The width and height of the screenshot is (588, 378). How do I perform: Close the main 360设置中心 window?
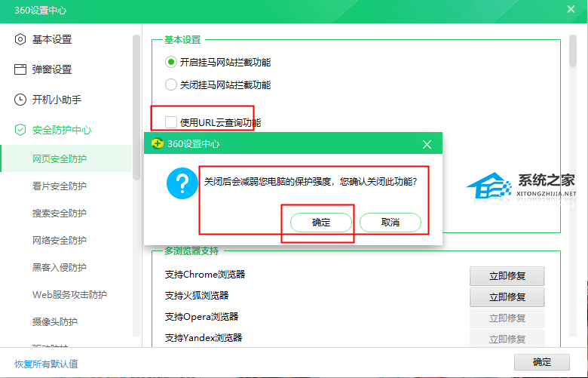point(571,9)
